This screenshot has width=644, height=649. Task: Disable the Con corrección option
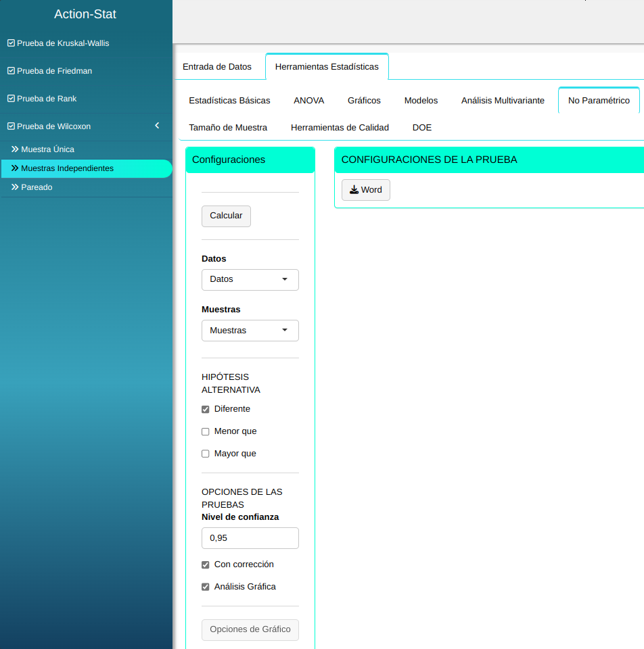pos(206,565)
